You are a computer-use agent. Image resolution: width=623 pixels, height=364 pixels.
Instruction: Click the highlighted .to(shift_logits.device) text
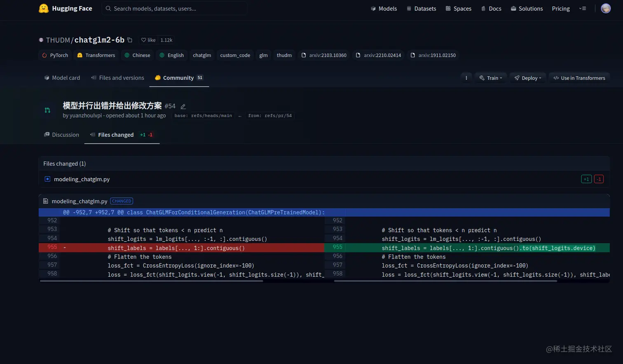(557, 248)
